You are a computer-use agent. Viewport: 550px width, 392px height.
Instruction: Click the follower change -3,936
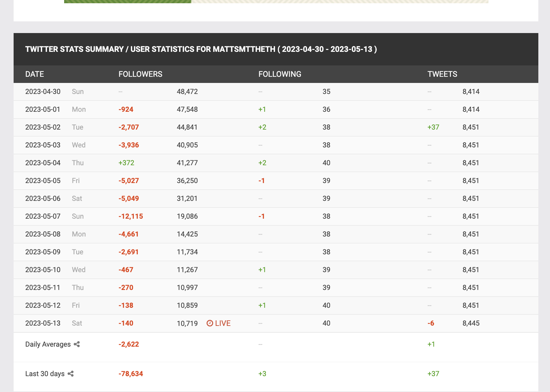coord(129,145)
